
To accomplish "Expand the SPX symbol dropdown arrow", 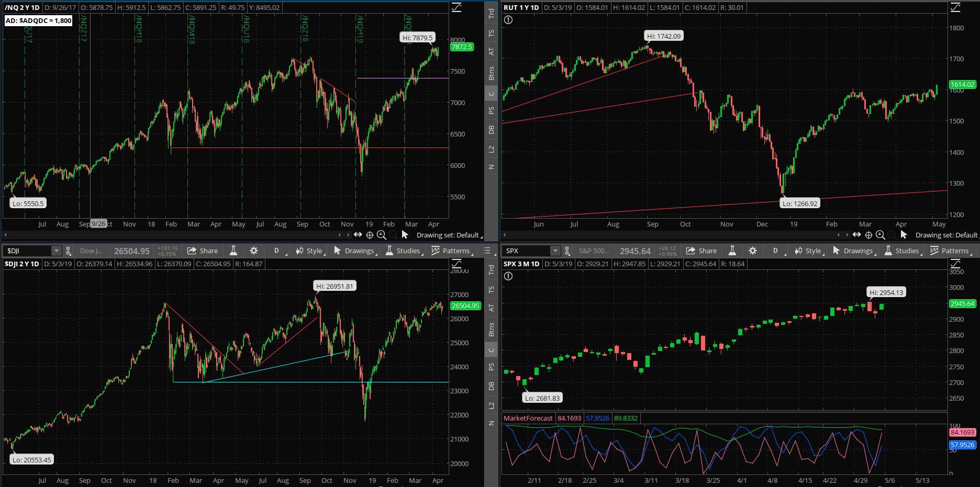I will [555, 251].
